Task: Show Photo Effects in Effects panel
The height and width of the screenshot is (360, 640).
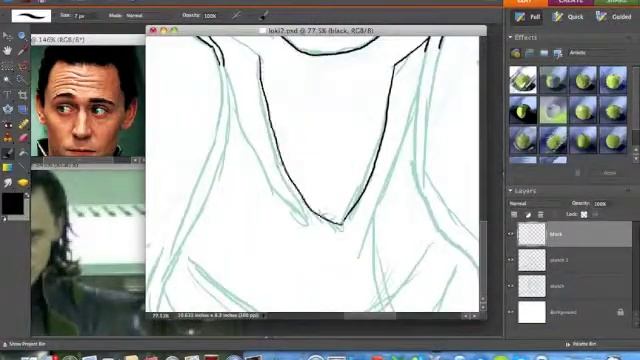Action: (544, 53)
